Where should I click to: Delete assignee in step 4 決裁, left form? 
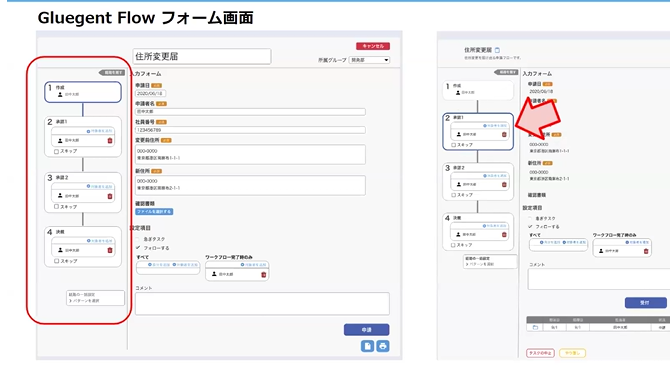tap(110, 250)
